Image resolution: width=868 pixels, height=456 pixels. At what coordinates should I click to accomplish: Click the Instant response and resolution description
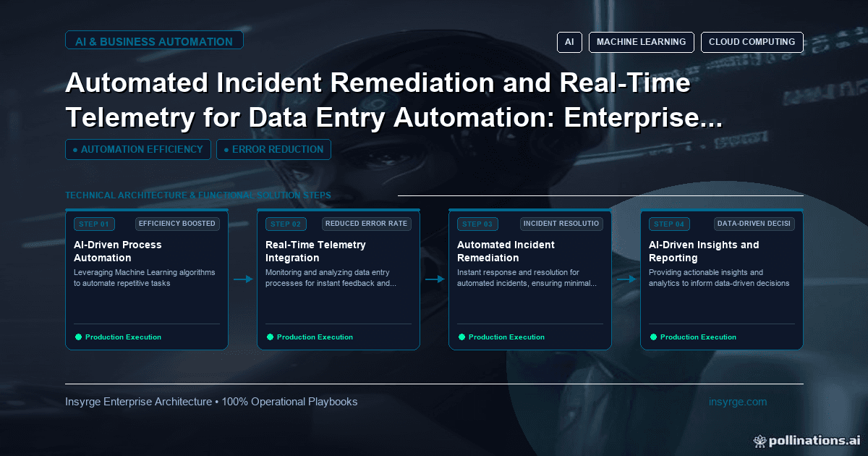point(527,278)
